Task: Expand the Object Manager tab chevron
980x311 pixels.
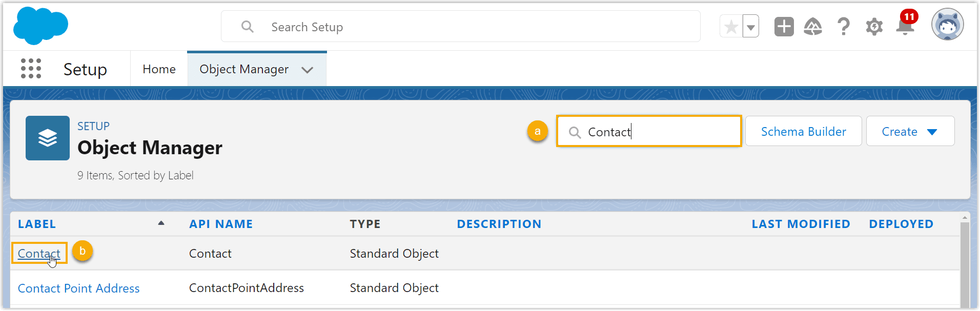Action: 307,70
